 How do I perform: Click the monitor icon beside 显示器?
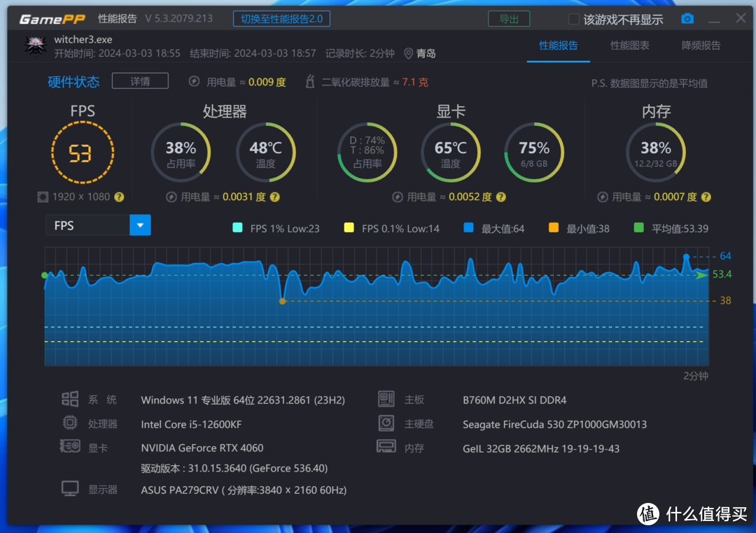[x=70, y=489]
